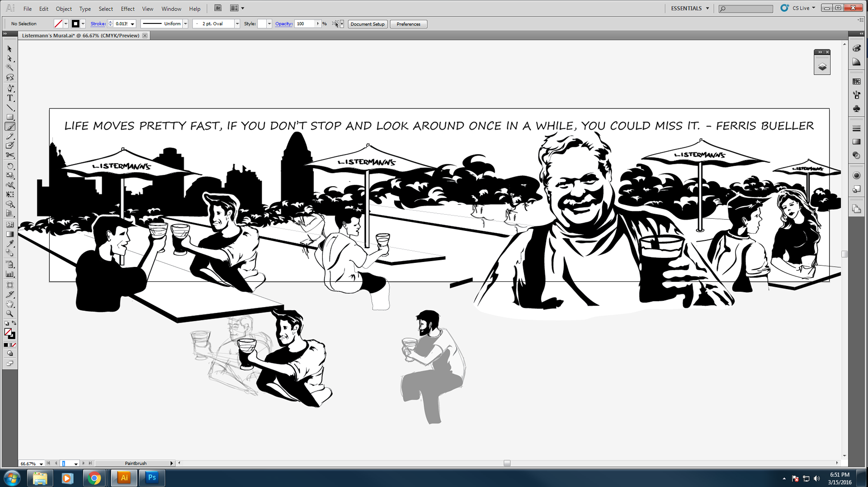The width and height of the screenshot is (868, 487).
Task: Select the Scissors tool
Action: pos(9,155)
